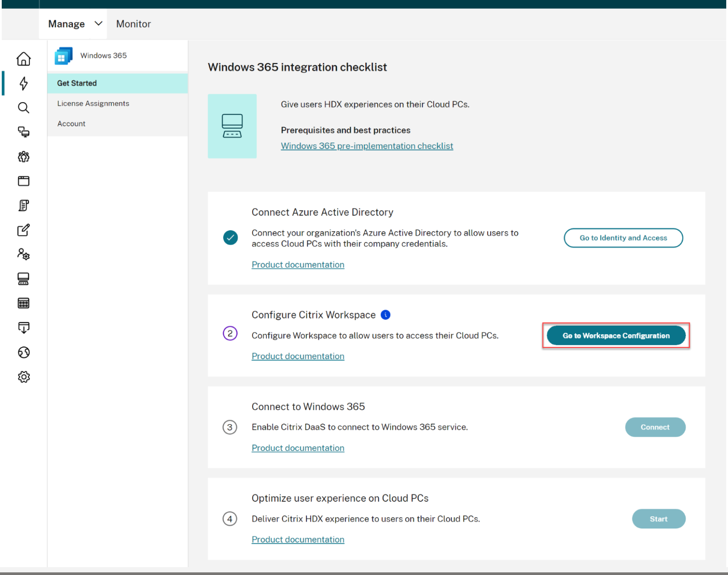Click the globe icon in the sidebar
This screenshot has height=575, width=728.
pyautogui.click(x=24, y=352)
